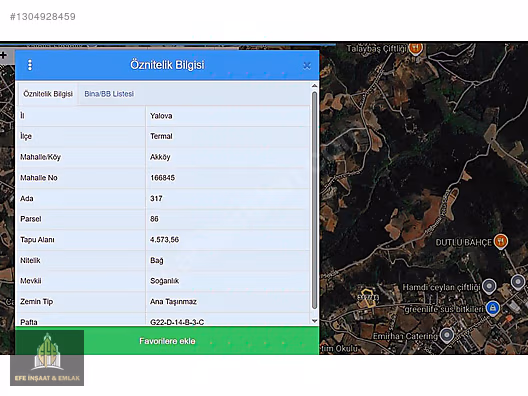
Task: Click the Favorilere ekle button
Action: tap(167, 341)
